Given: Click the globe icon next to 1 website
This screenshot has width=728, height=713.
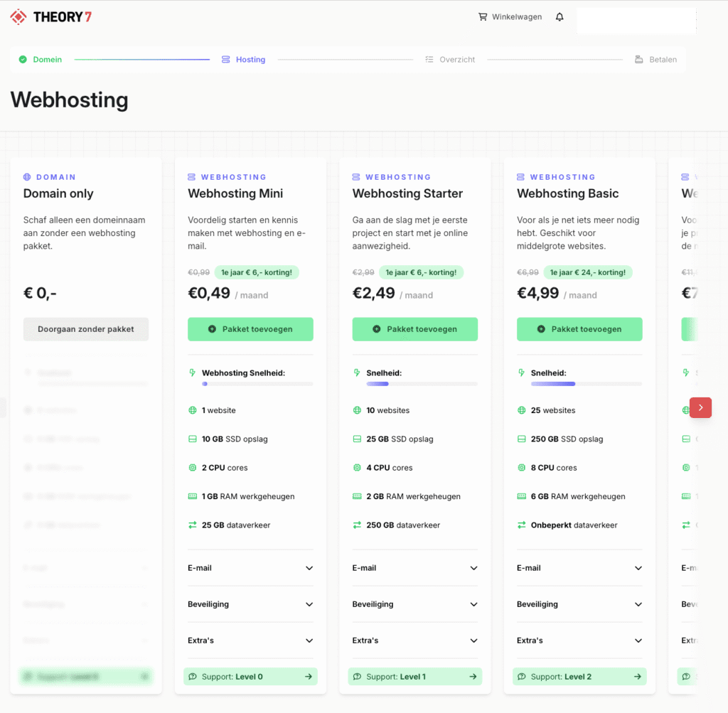Looking at the screenshot, I should [192, 410].
